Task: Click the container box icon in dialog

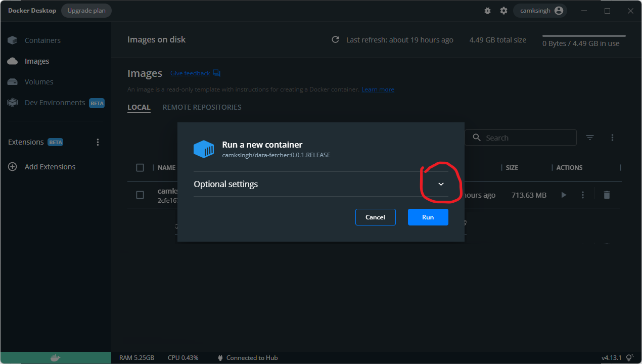Action: pos(204,149)
